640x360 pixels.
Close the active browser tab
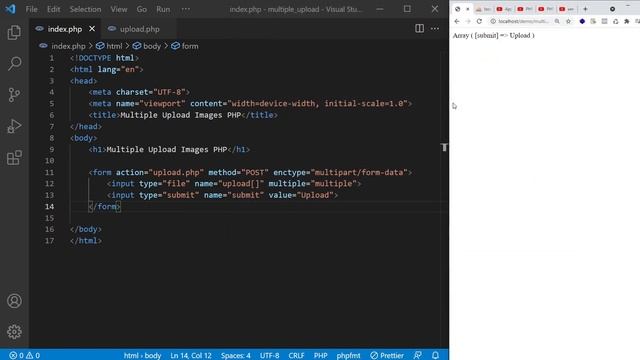coord(468,9)
